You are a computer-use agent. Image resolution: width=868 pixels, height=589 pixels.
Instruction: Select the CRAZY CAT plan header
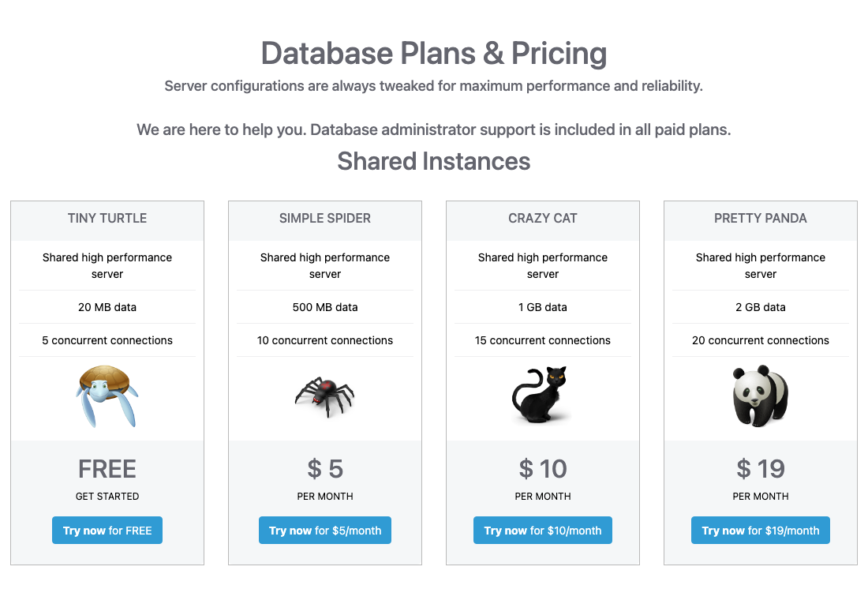(543, 219)
